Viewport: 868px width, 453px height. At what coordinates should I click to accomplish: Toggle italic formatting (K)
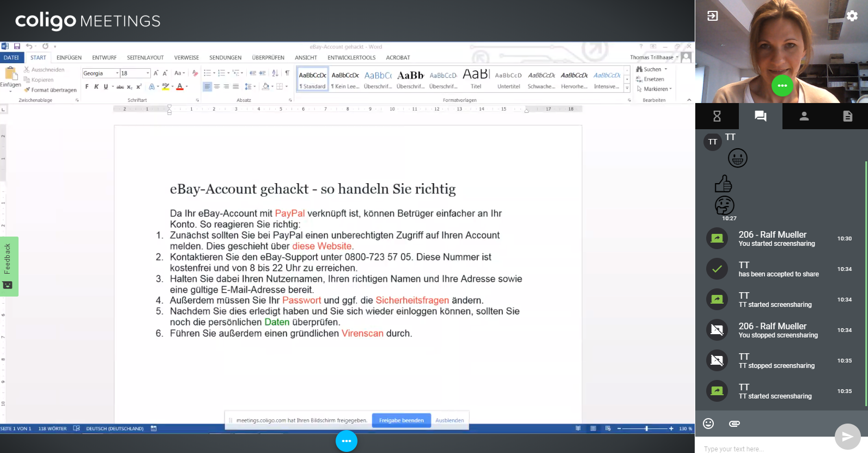[96, 87]
